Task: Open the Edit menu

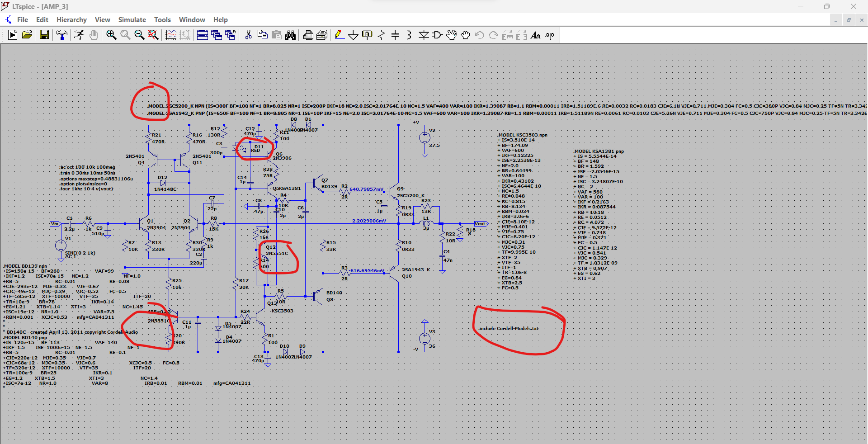Action: (42, 19)
